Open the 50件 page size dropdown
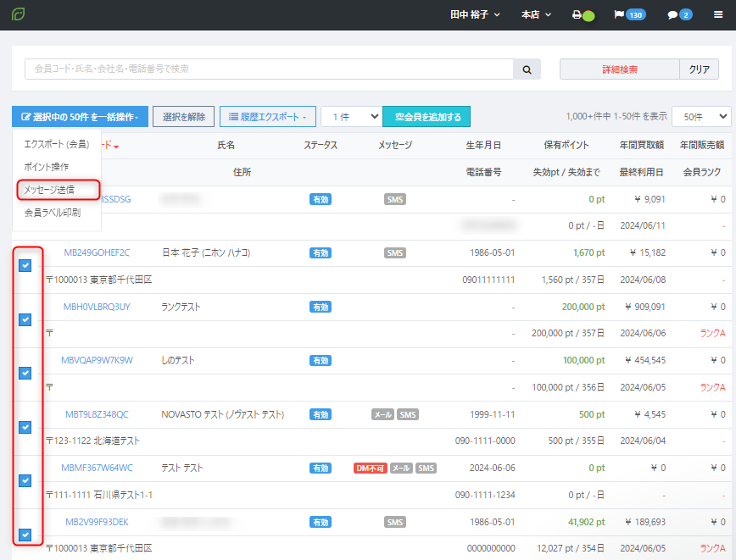The width and height of the screenshot is (736, 560). pos(706,117)
